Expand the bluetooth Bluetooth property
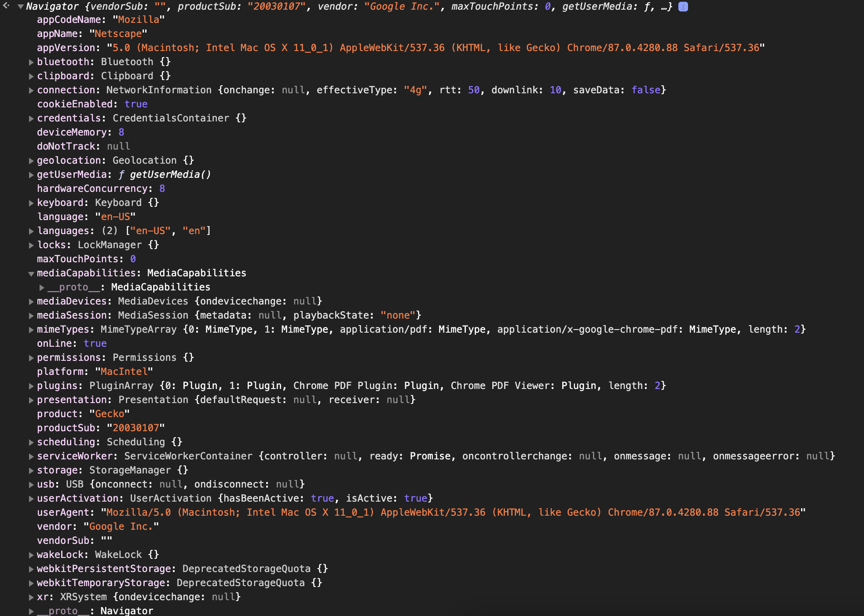 tap(31, 62)
